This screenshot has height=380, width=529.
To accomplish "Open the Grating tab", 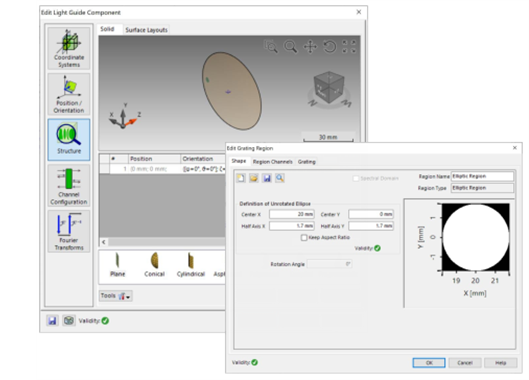I will (306, 162).
